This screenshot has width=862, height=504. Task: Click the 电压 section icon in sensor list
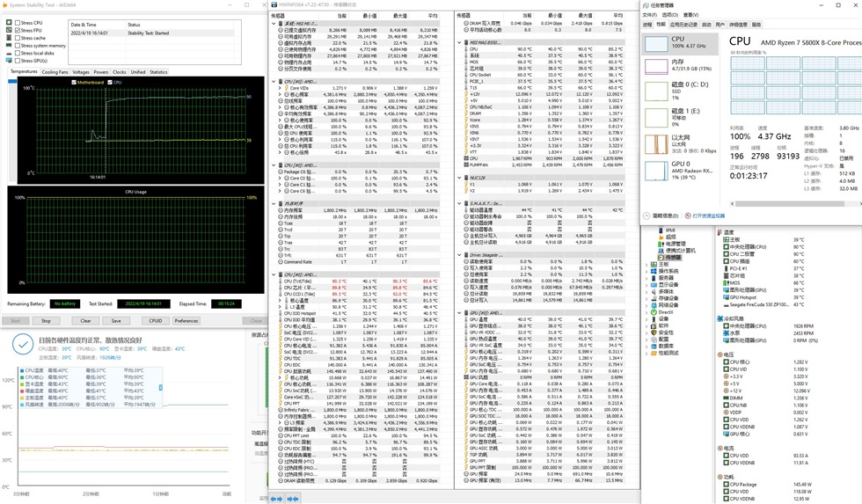coord(720,354)
